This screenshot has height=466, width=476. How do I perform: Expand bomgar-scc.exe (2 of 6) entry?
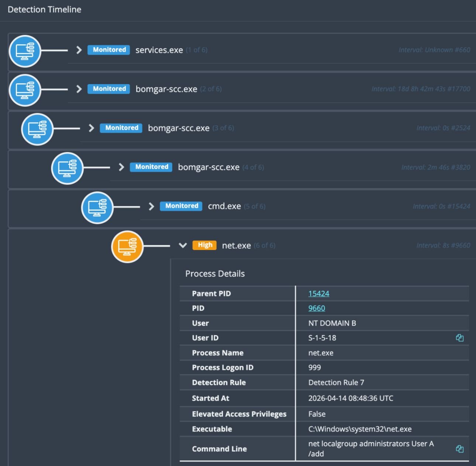tap(79, 89)
